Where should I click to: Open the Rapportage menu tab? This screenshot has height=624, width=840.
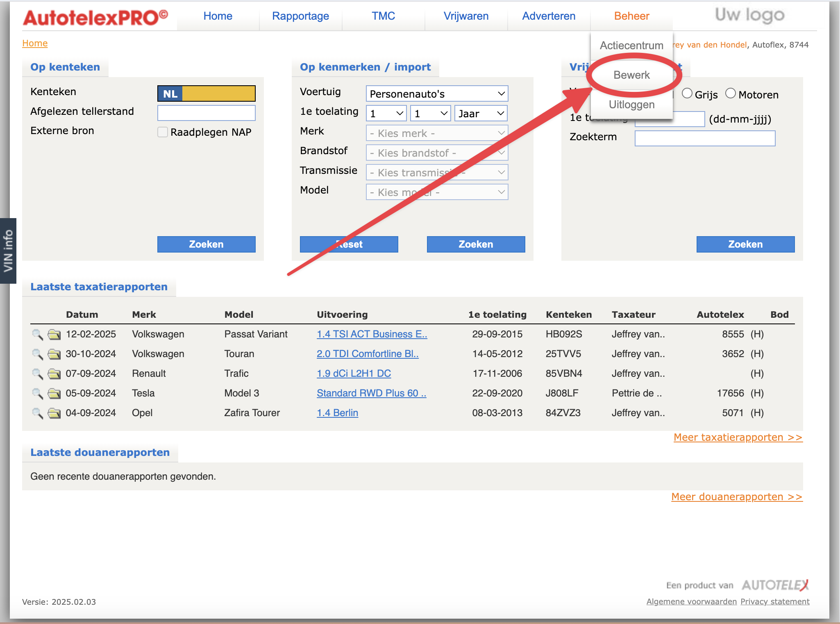[x=300, y=16]
